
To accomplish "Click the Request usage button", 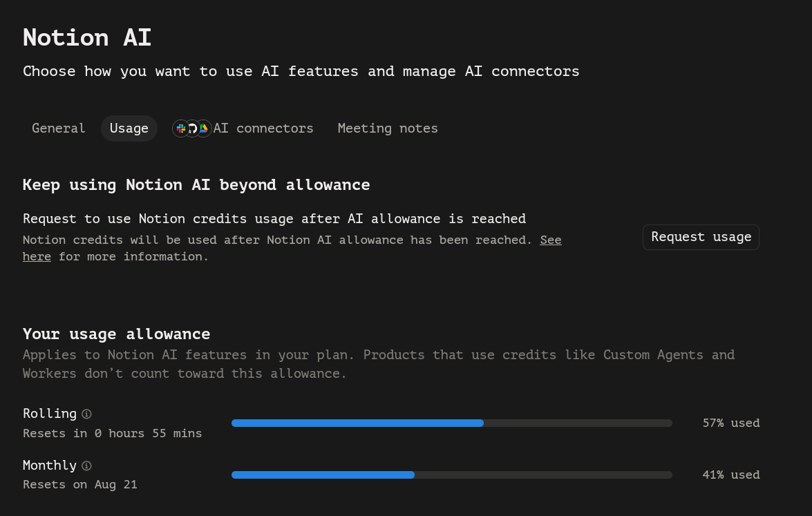I will (701, 237).
